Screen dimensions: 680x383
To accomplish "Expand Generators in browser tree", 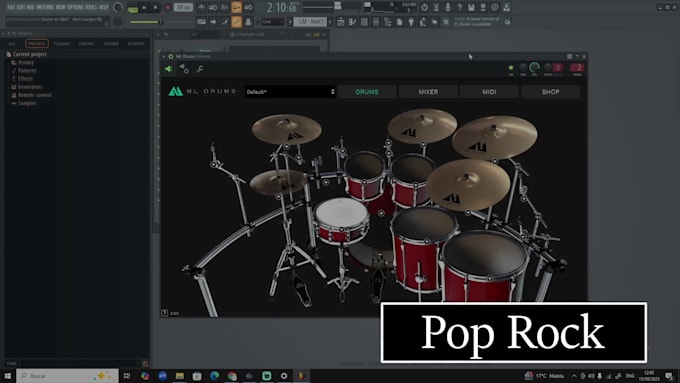I will pyautogui.click(x=27, y=87).
